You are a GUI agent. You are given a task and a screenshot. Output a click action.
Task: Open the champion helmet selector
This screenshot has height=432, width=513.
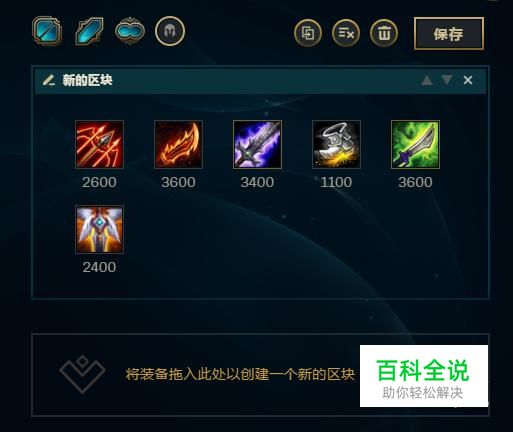(170, 31)
